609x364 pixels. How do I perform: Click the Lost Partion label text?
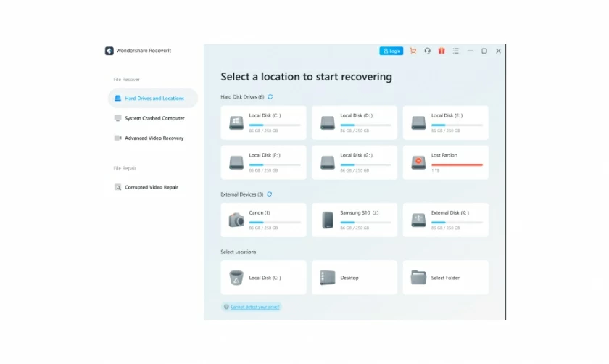[x=444, y=155]
